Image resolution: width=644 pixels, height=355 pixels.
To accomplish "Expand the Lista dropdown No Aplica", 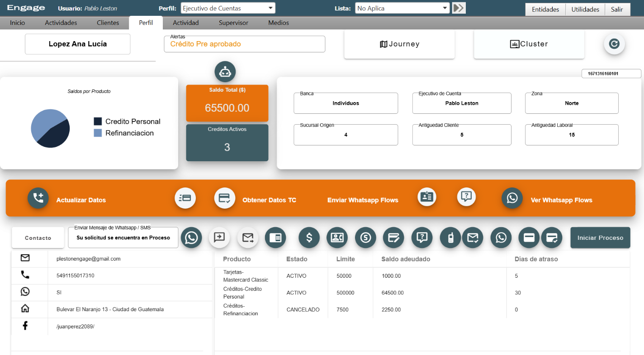I will pos(402,8).
